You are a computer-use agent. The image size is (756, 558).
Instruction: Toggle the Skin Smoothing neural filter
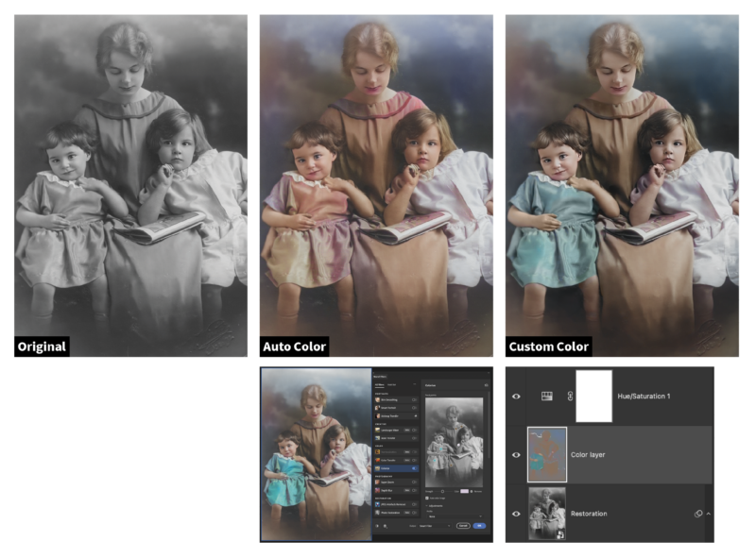pyautogui.click(x=414, y=400)
